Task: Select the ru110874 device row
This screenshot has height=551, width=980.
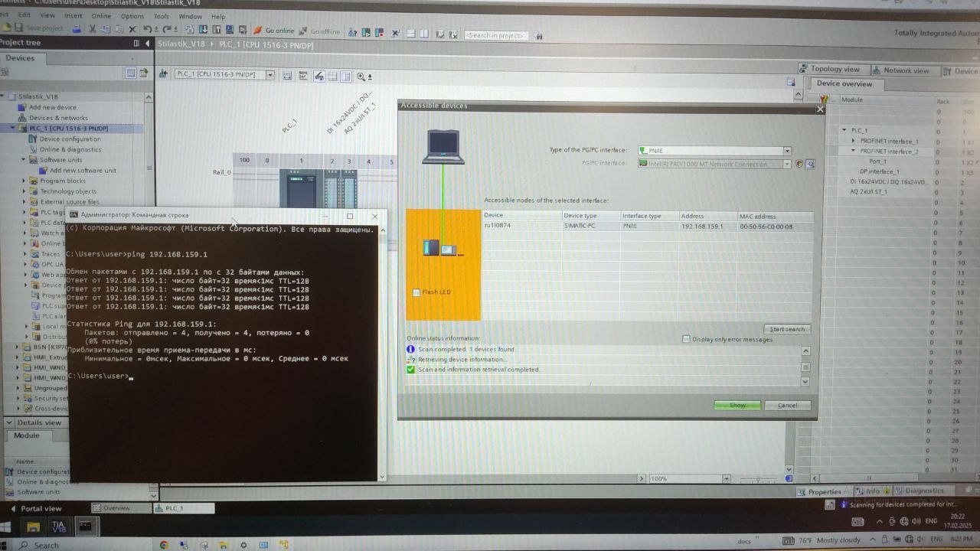Action: coord(647,227)
